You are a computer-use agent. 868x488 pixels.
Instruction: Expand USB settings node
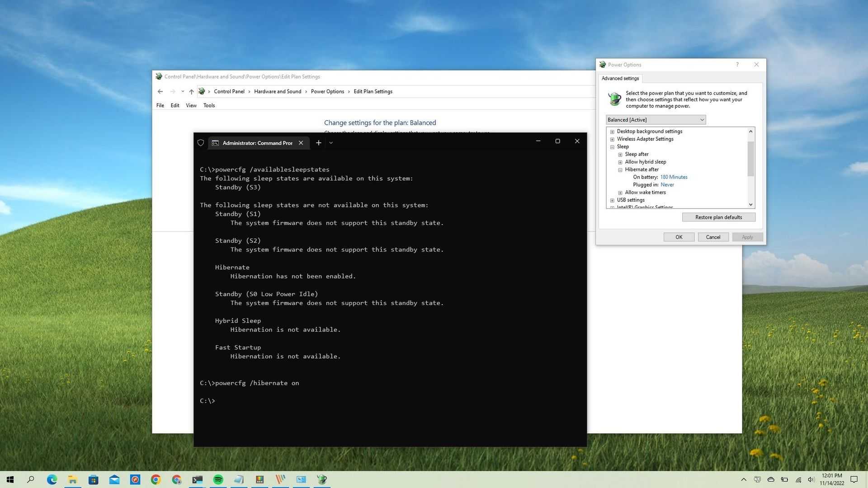click(612, 200)
